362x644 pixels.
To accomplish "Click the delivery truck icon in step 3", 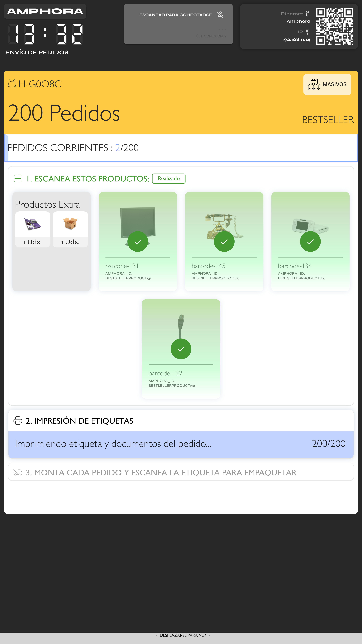I will click(18, 472).
